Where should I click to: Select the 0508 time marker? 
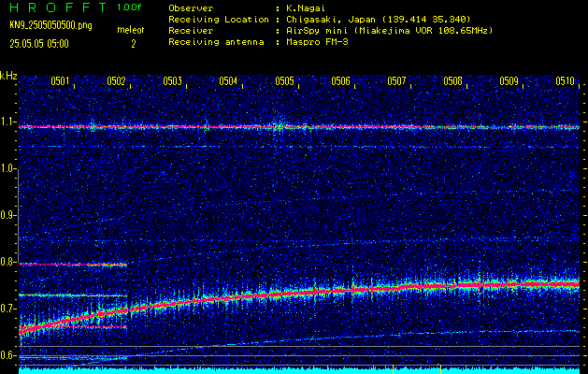pyautogui.click(x=452, y=81)
